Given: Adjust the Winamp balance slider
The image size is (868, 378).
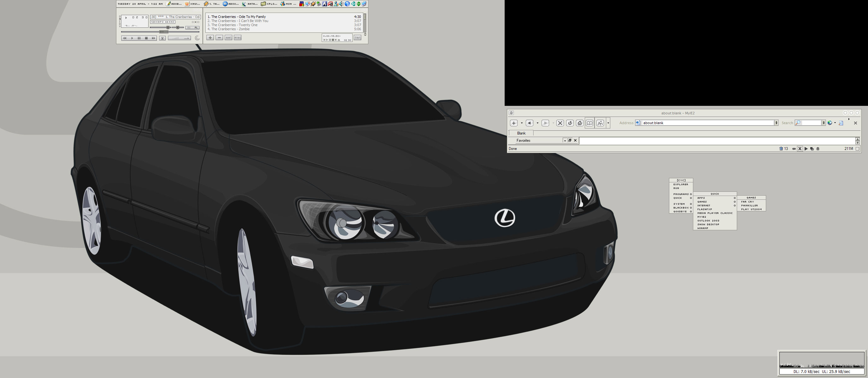Looking at the screenshot, I should (x=178, y=28).
